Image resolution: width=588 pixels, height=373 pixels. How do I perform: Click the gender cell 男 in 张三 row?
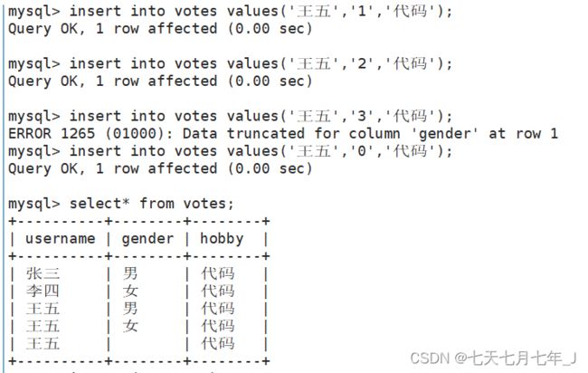pyautogui.click(x=130, y=273)
